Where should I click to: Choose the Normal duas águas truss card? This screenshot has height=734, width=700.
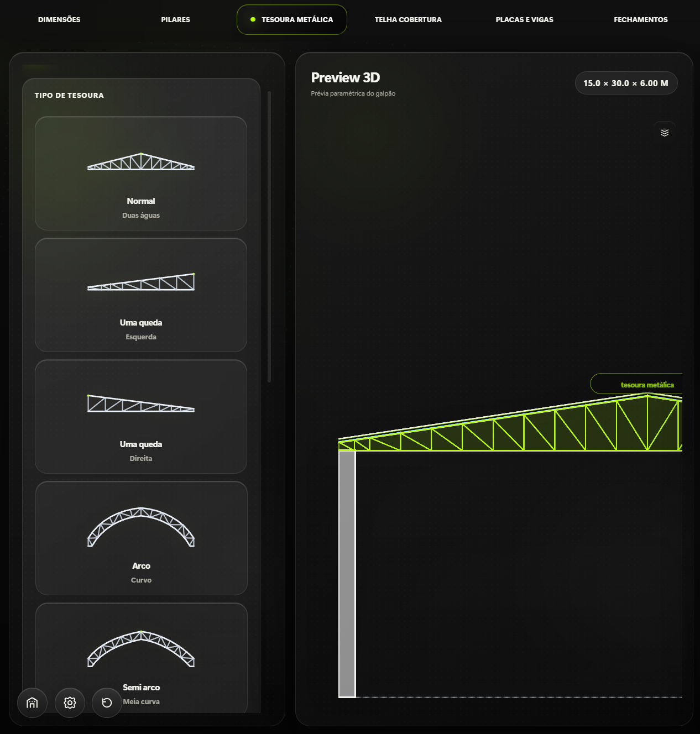(141, 174)
